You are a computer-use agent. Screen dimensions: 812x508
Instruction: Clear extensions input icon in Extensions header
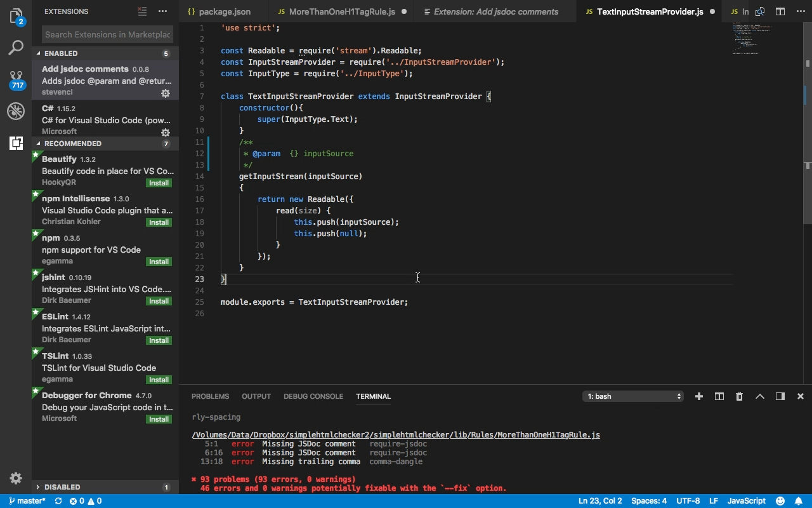point(143,11)
